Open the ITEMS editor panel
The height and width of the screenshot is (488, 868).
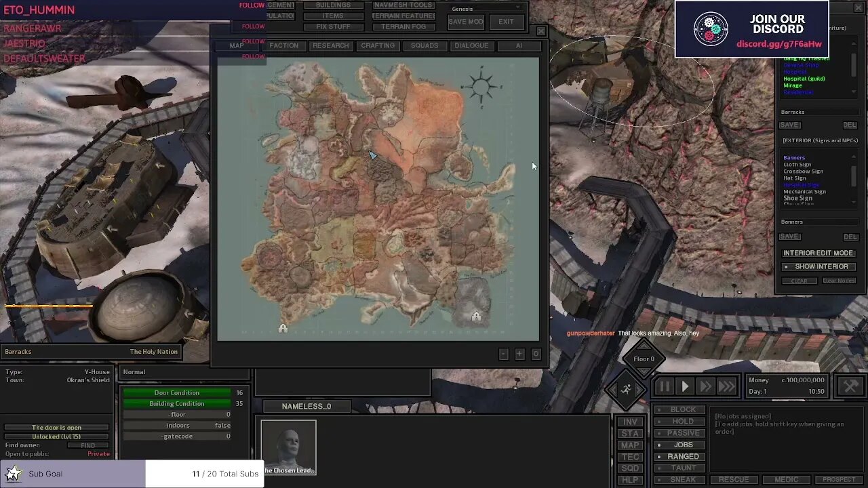[333, 16]
